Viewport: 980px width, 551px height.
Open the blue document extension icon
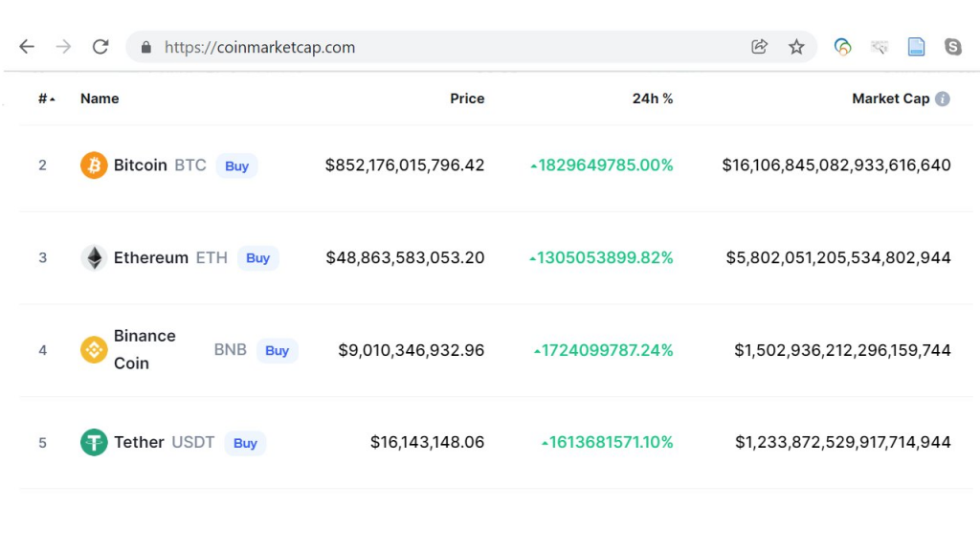point(916,47)
